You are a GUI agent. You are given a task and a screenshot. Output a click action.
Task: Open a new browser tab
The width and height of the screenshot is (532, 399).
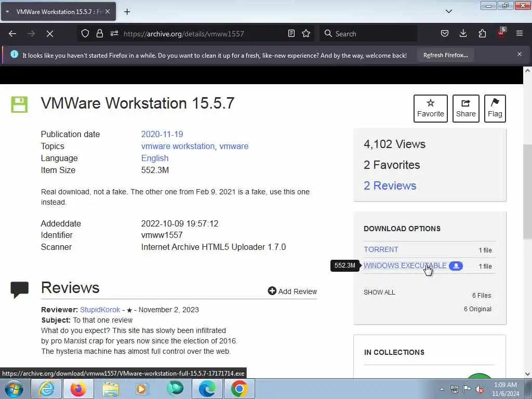tap(127, 12)
